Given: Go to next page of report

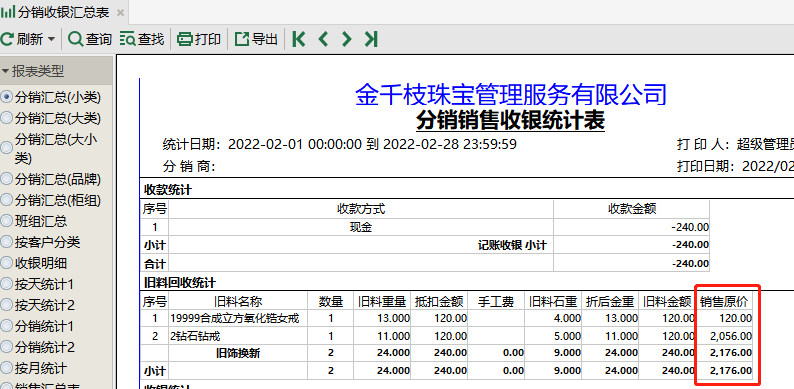Looking at the screenshot, I should (346, 39).
